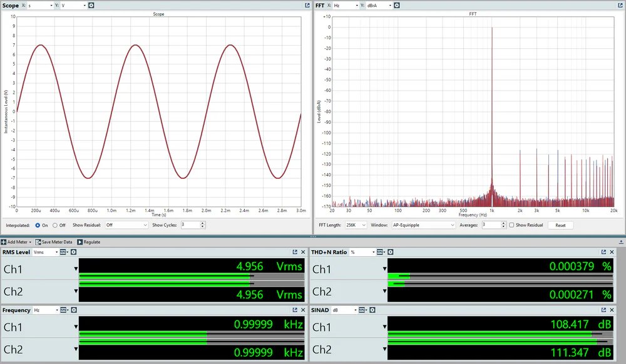Viewport: 626px width, 364px height.
Task: Click the Ch1 4.956 Vrms reading
Action: [269, 266]
